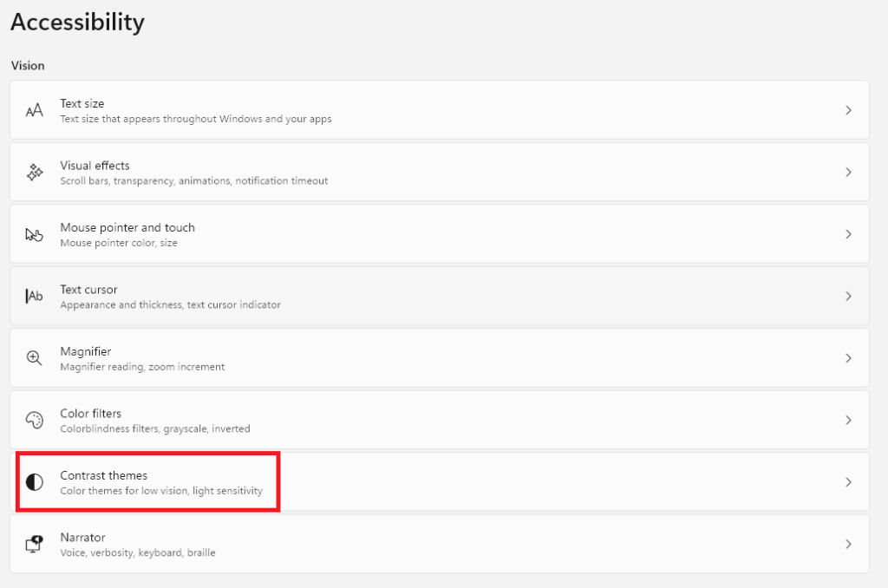This screenshot has width=888, height=588.
Task: Click the chevron on the Narrator row
Action: [848, 544]
